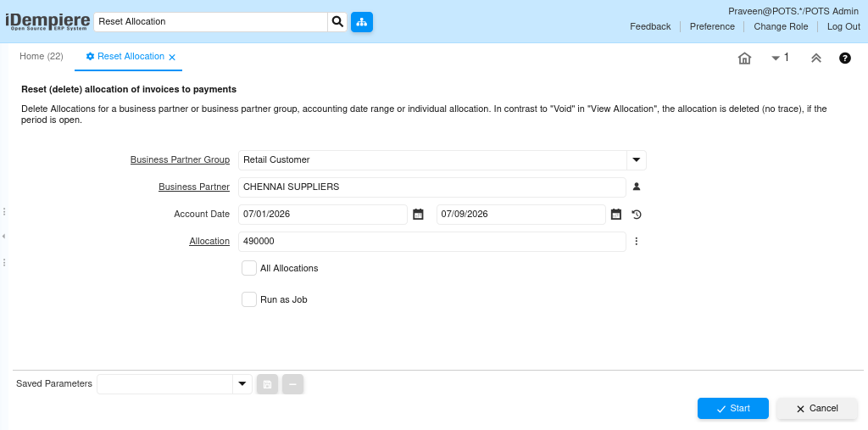Switch to the Home (22) tab
The image size is (868, 430).
[42, 57]
